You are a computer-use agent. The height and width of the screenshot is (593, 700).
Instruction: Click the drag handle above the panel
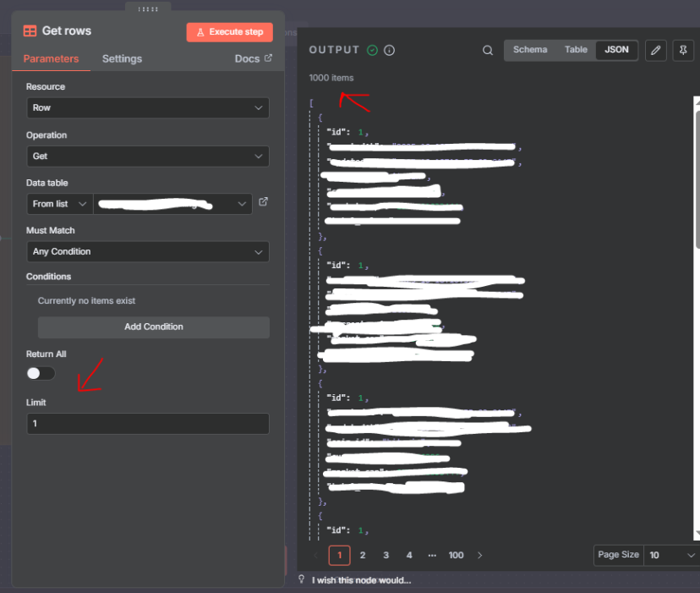pos(148,9)
